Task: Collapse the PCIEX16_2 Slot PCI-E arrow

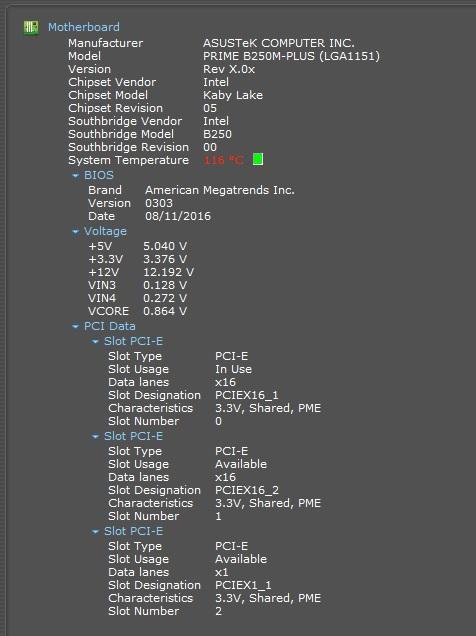Action: tap(95, 436)
